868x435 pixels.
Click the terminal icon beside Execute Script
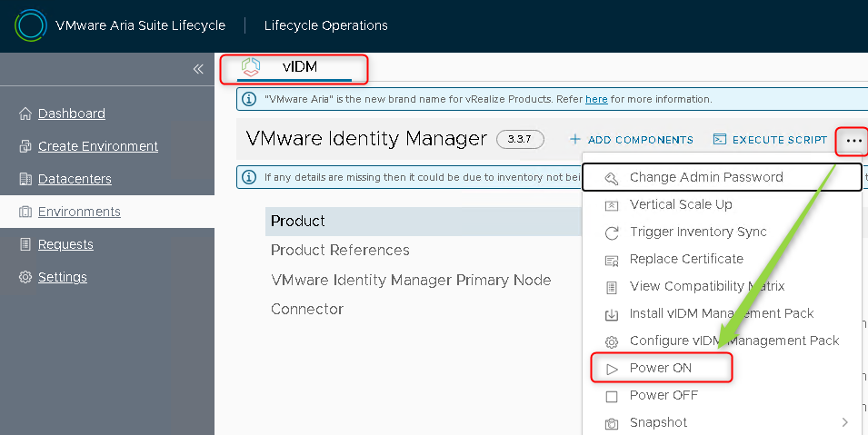coord(719,139)
